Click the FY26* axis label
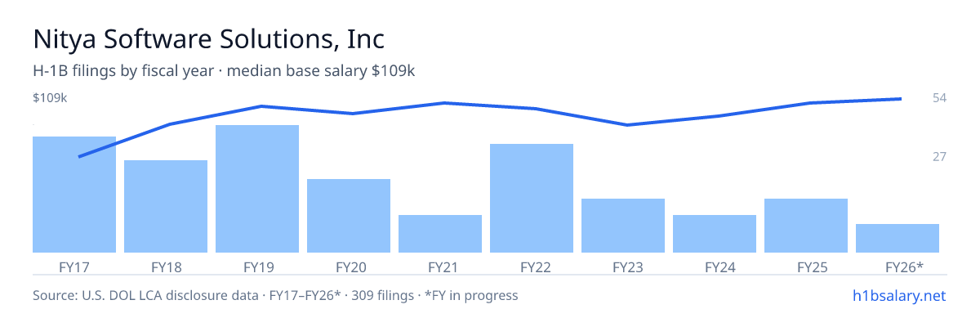This screenshot has height=327, width=980. pos(904,267)
